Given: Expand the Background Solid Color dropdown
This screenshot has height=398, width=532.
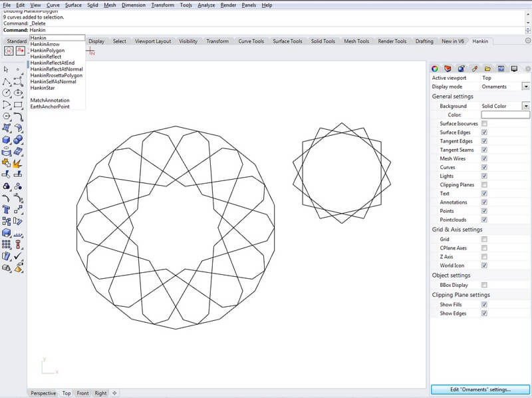Looking at the screenshot, I should [x=526, y=106].
